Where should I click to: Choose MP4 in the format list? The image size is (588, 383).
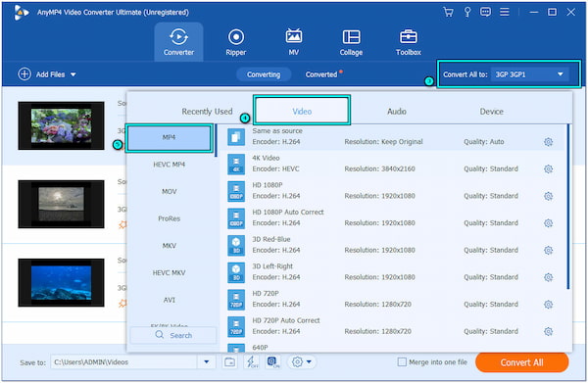click(169, 137)
